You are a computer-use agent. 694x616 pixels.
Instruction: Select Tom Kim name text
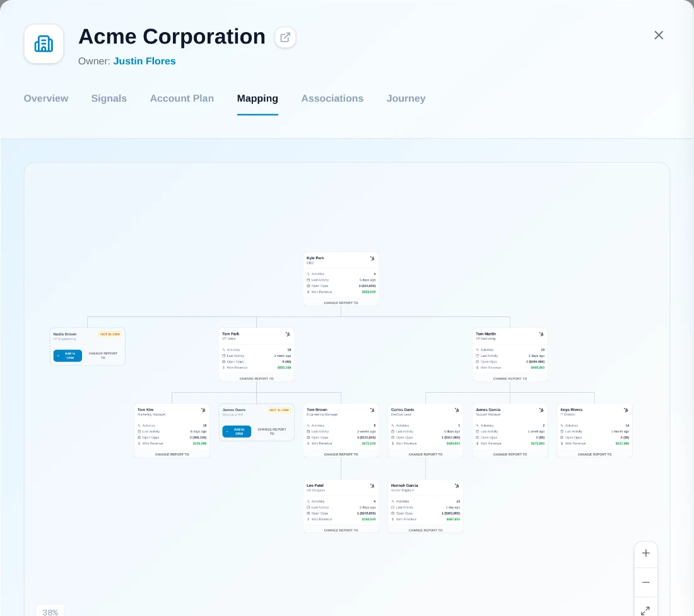[x=146, y=409]
